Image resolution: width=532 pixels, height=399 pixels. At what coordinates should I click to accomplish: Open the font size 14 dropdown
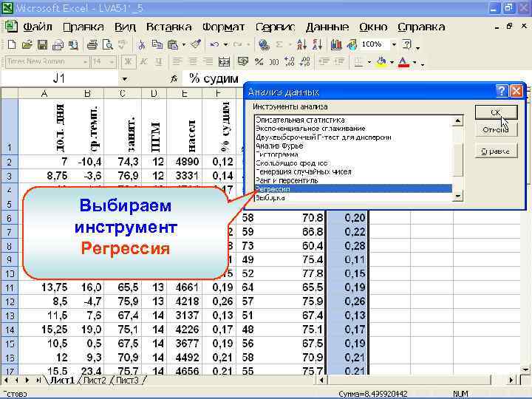coord(112,62)
